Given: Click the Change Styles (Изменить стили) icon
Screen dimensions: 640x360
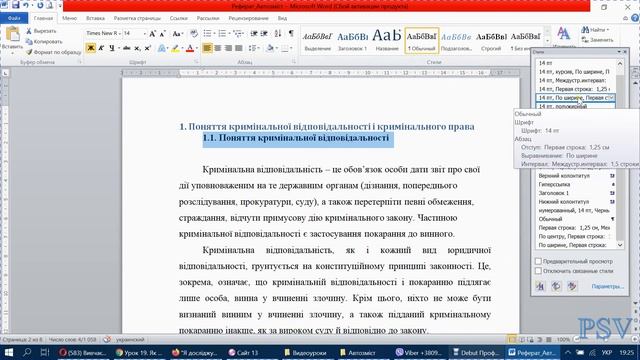Looking at the screenshot, I should click(x=564, y=34).
